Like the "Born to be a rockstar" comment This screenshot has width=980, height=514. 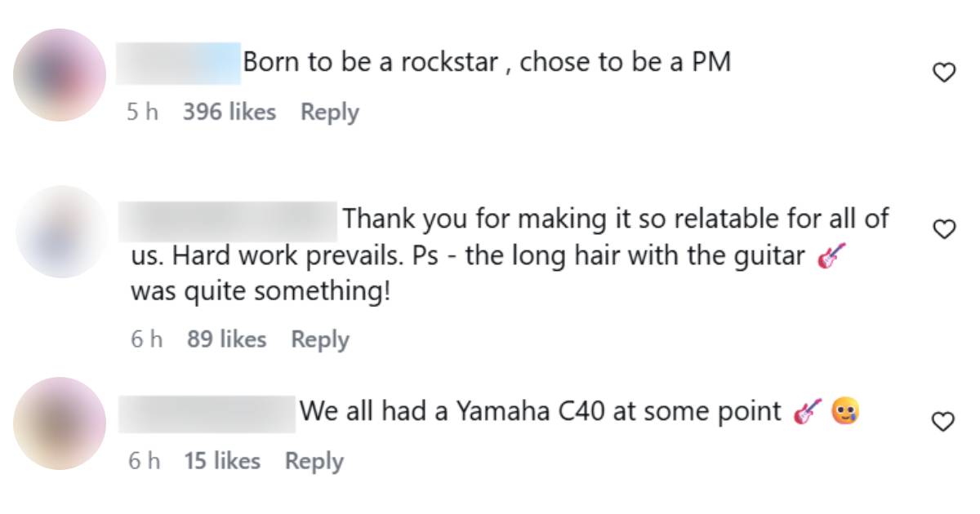(x=944, y=73)
